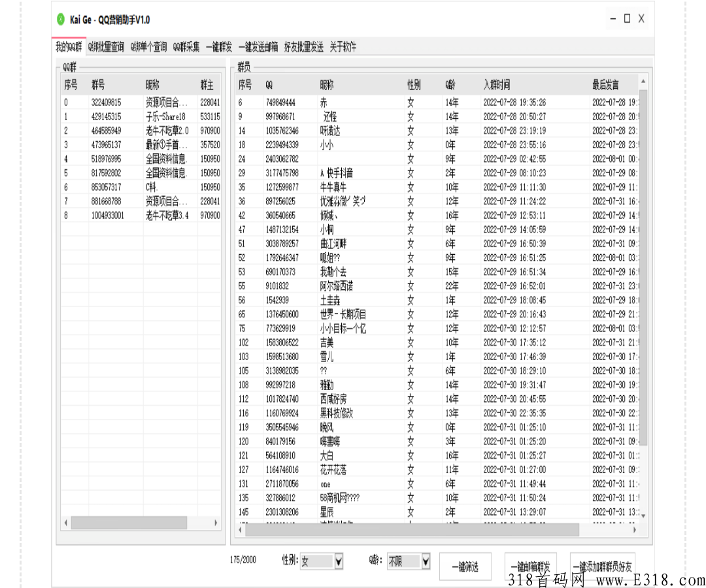
Task: Click the member list scroll-left arrow
Action: [x=240, y=530]
